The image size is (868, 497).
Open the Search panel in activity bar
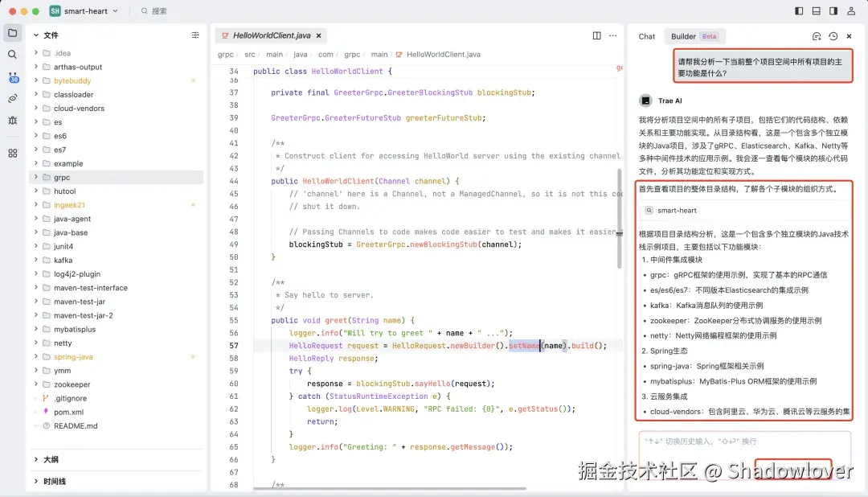(x=13, y=53)
